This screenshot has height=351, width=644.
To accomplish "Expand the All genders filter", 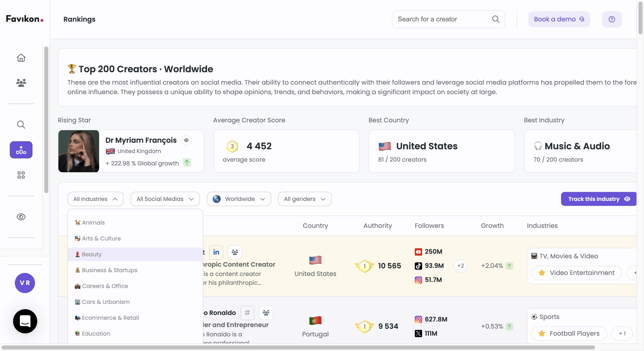I will pyautogui.click(x=305, y=199).
